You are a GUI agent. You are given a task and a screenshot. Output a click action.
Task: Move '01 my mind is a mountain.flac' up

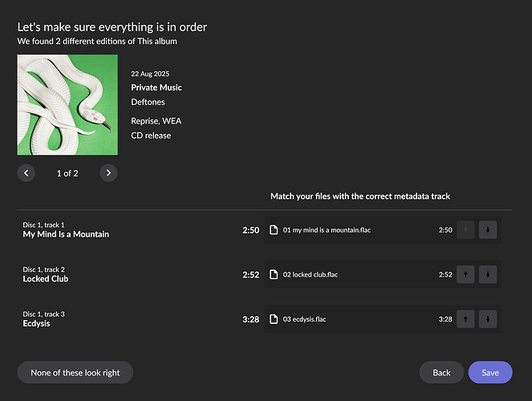click(x=465, y=230)
